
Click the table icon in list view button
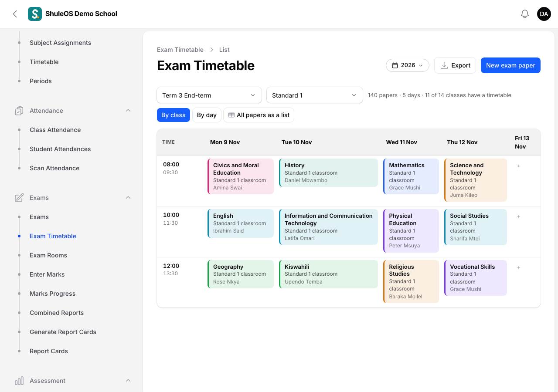231,115
